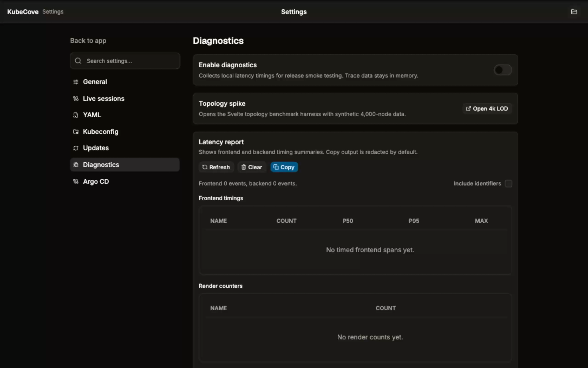588x368 pixels.
Task: Click the external link icon on Open 4k LOD
Action: click(468, 109)
